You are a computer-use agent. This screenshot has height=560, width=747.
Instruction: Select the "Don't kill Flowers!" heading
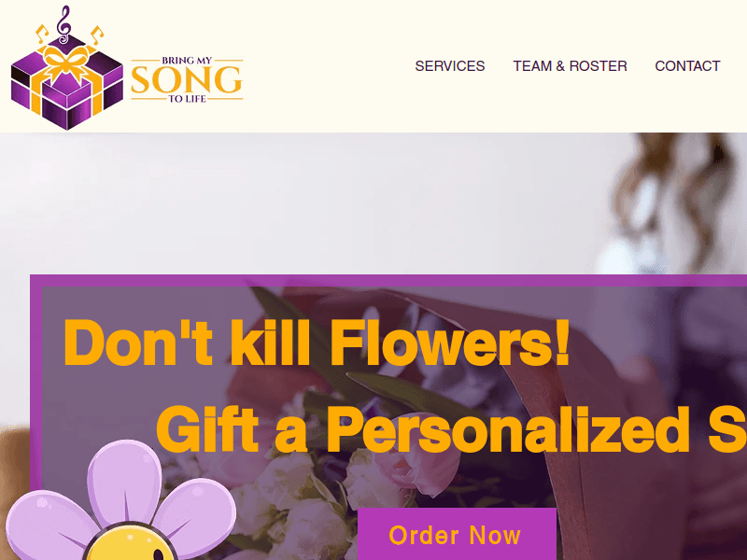coord(317,343)
